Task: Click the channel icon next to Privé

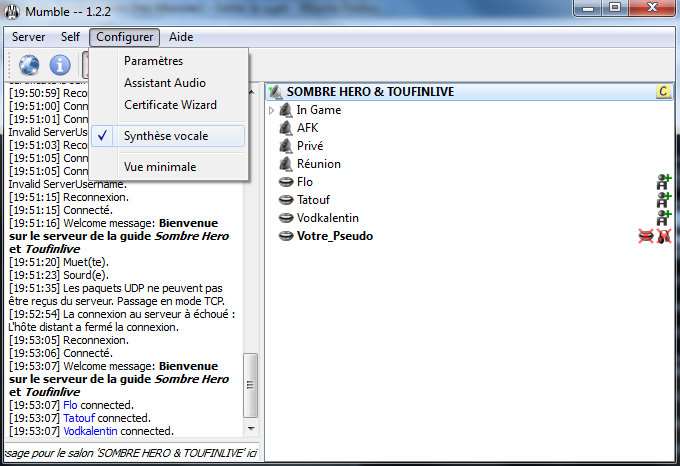Action: (286, 146)
